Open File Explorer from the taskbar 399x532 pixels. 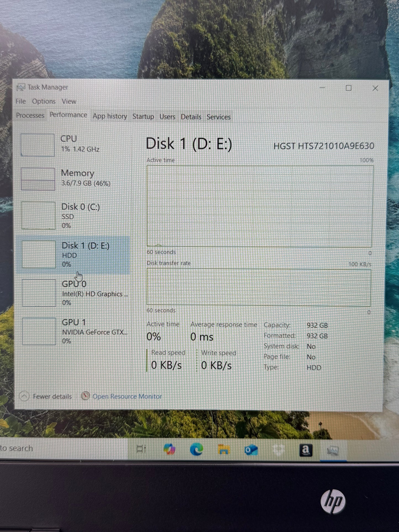[224, 450]
